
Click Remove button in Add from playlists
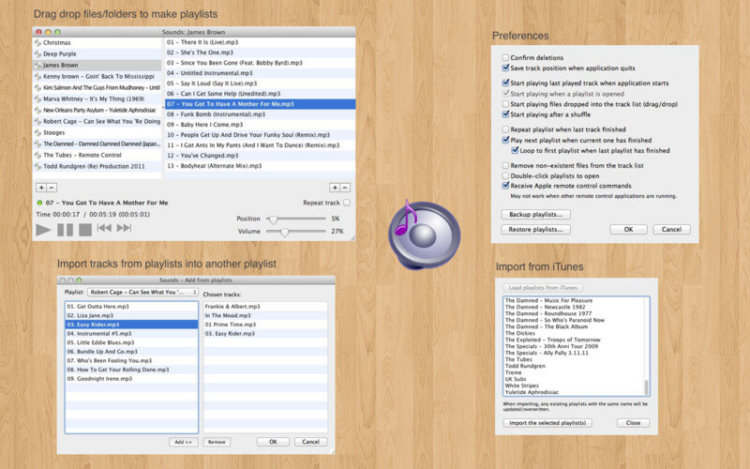pyautogui.click(x=217, y=442)
